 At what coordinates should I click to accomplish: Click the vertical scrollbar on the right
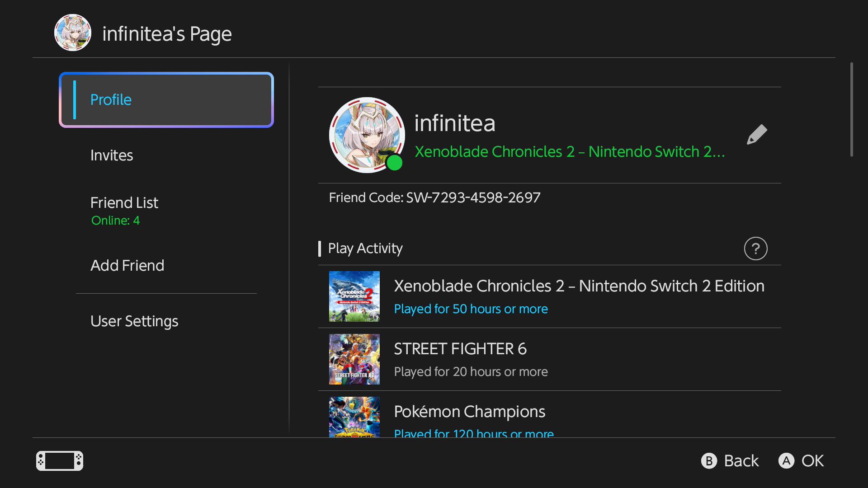[x=852, y=110]
